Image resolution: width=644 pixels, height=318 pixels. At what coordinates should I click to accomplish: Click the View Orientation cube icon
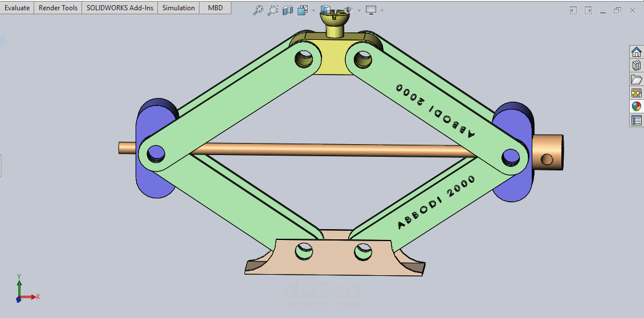pos(303,10)
